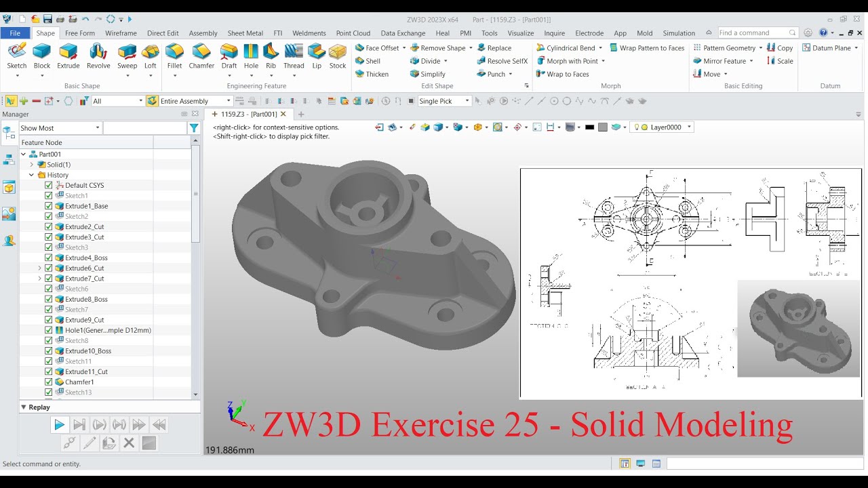Select the Copy tool
This screenshot has height=488, width=868.
coord(780,48)
